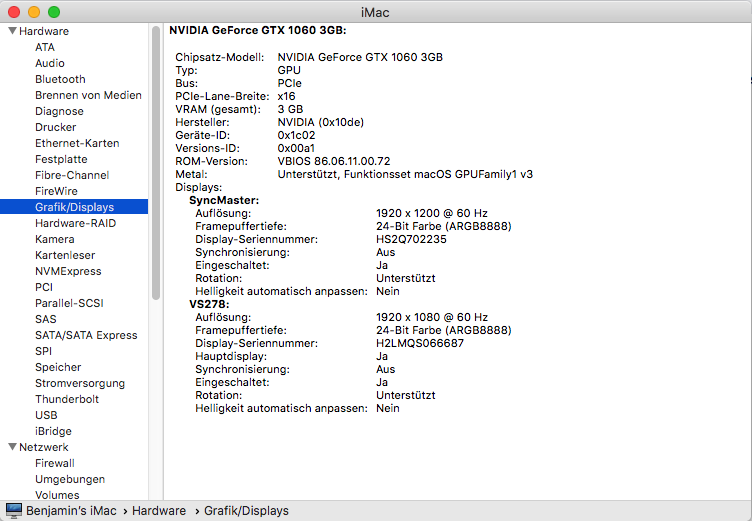752x521 pixels.
Task: Click serial number H2LMQS066687
Action: click(x=420, y=343)
